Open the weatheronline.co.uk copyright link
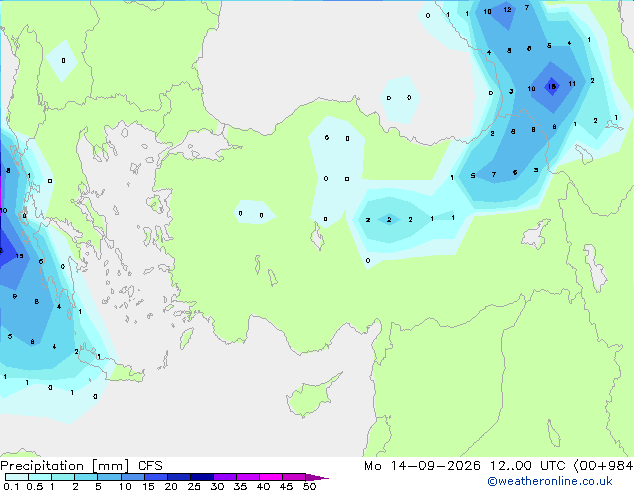This screenshot has width=634, height=490. pyautogui.click(x=550, y=481)
